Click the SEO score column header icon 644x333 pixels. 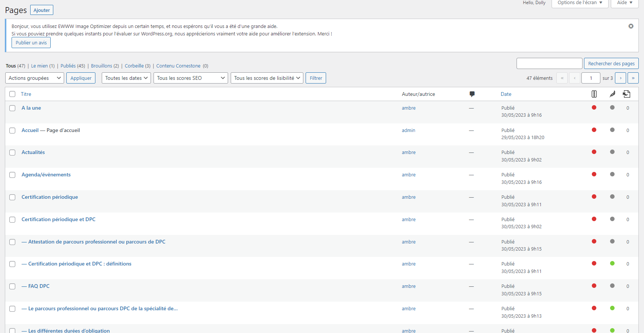pyautogui.click(x=594, y=94)
